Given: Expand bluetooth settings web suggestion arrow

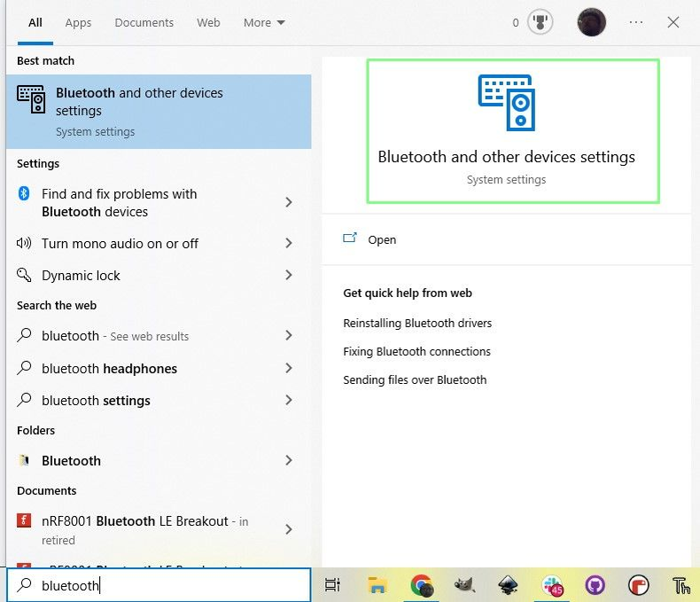Looking at the screenshot, I should (289, 400).
